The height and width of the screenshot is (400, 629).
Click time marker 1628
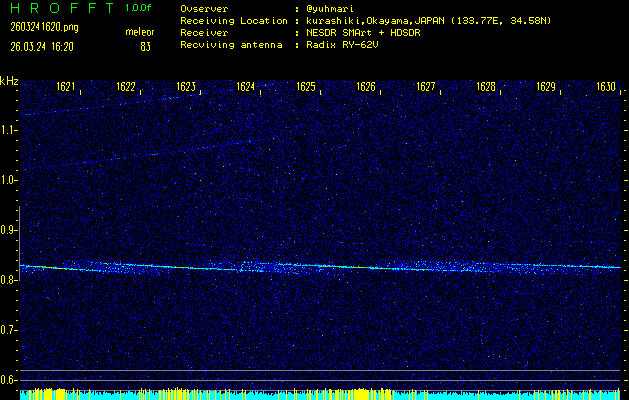(486, 87)
